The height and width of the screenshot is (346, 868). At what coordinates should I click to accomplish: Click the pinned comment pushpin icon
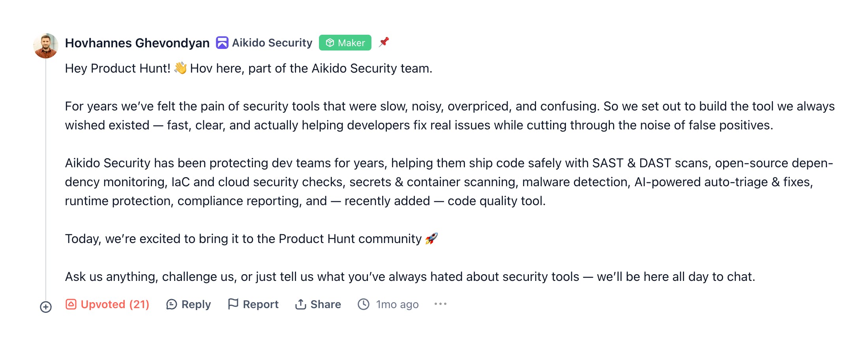tap(384, 42)
